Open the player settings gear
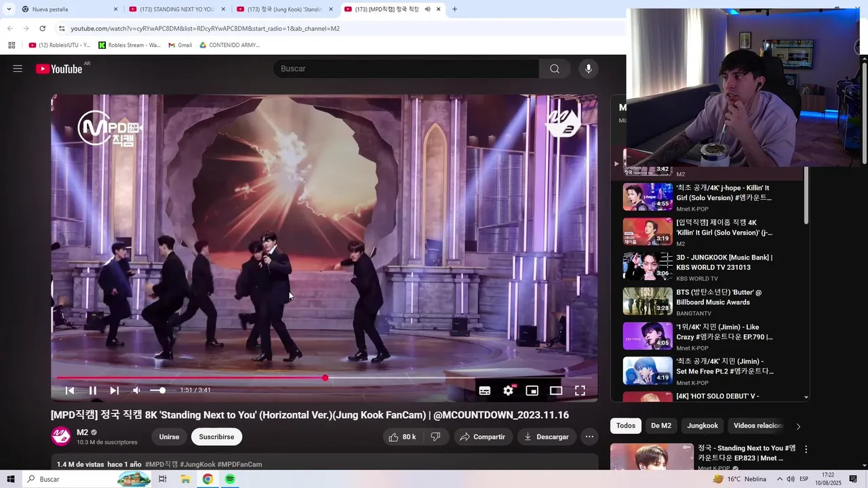The image size is (868, 488). point(509,390)
